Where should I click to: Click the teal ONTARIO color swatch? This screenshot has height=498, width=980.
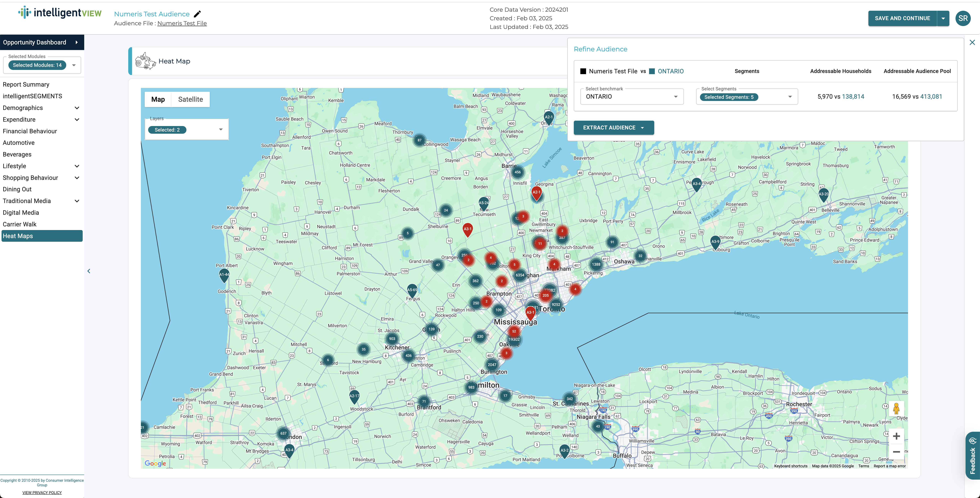pyautogui.click(x=652, y=71)
